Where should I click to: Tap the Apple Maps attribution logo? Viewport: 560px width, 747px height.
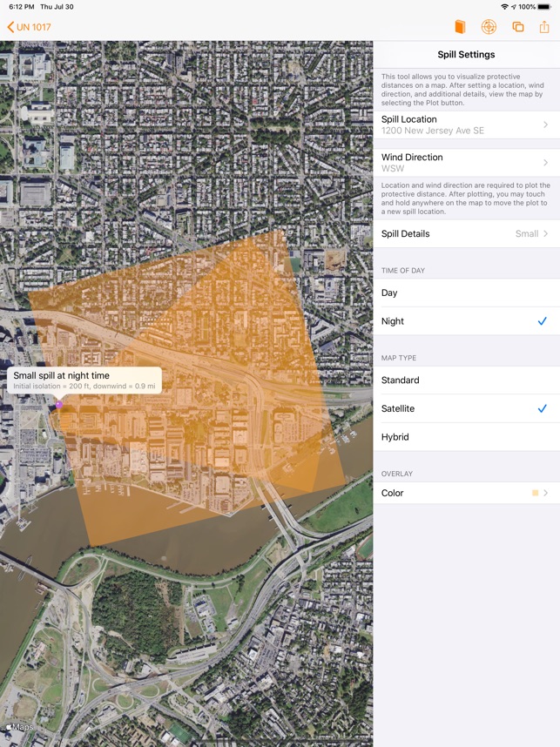click(19, 727)
